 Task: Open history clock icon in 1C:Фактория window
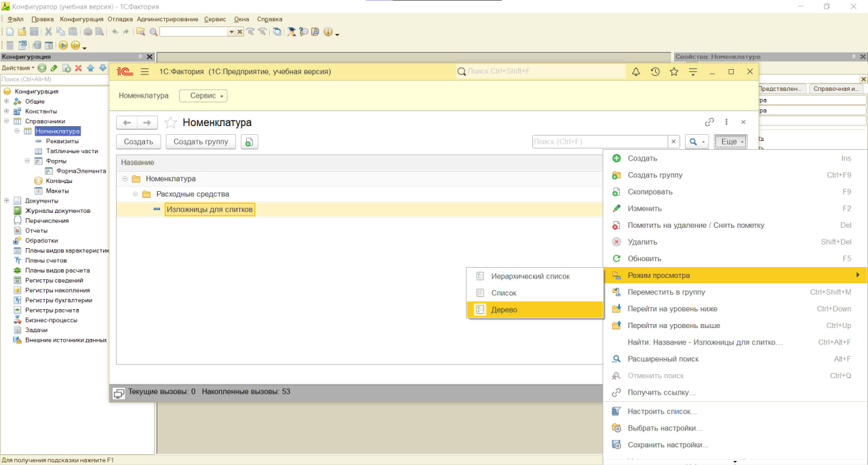pyautogui.click(x=655, y=72)
